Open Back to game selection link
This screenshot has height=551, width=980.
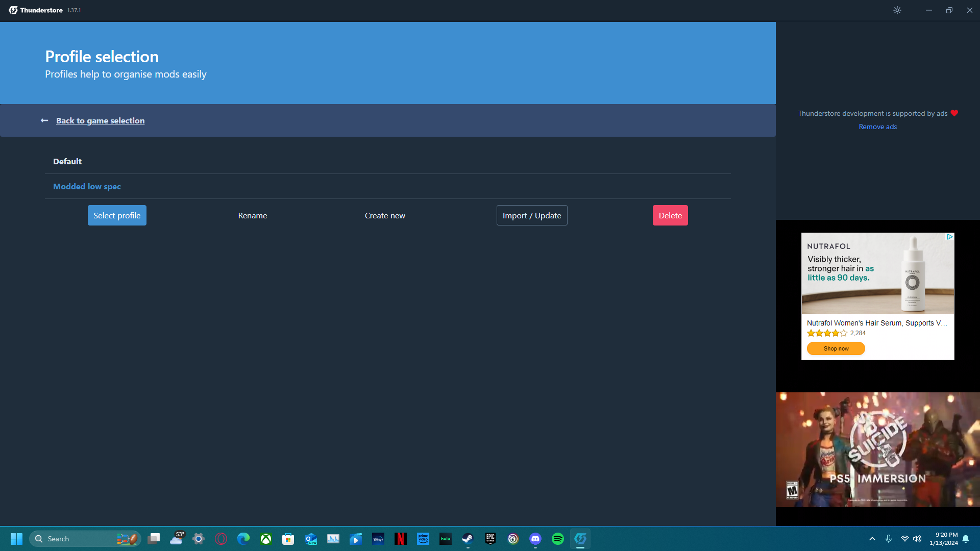pos(100,120)
